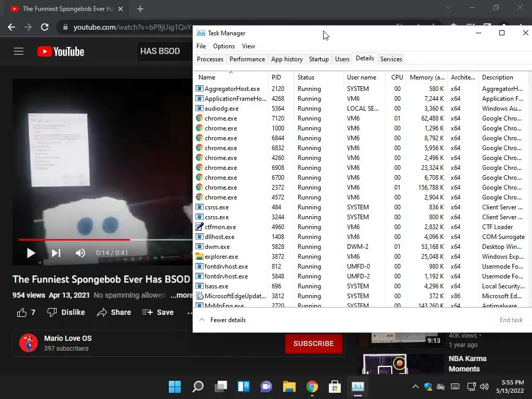Close the Spongebob YouTube tab
The image size is (532, 399).
click(x=121, y=9)
